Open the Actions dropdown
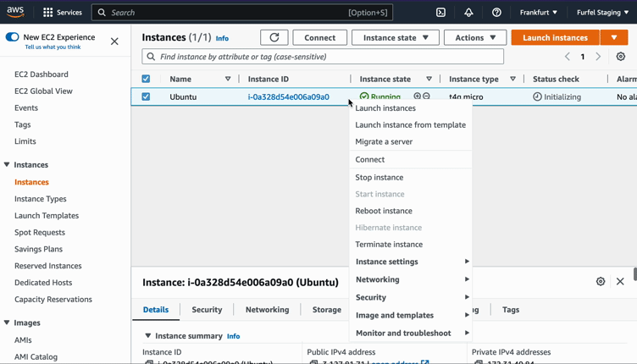Viewport: 637px width, 364px height. [475, 37]
